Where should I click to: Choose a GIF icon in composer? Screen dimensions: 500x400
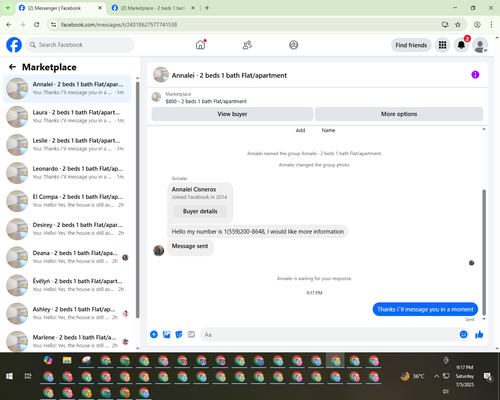pyautogui.click(x=191, y=334)
